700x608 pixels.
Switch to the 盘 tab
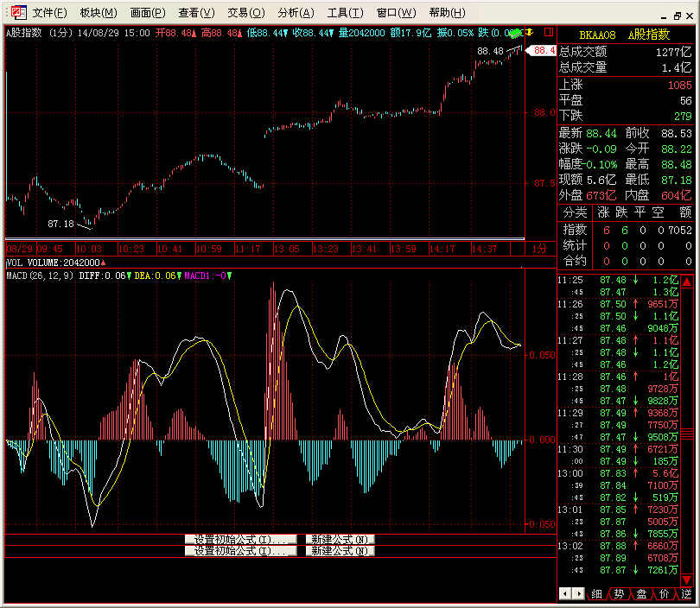pyautogui.click(x=641, y=594)
